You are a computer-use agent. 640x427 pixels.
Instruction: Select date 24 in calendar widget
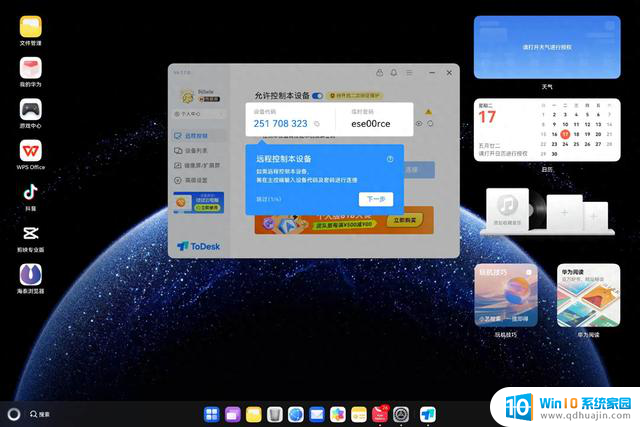click(x=565, y=144)
